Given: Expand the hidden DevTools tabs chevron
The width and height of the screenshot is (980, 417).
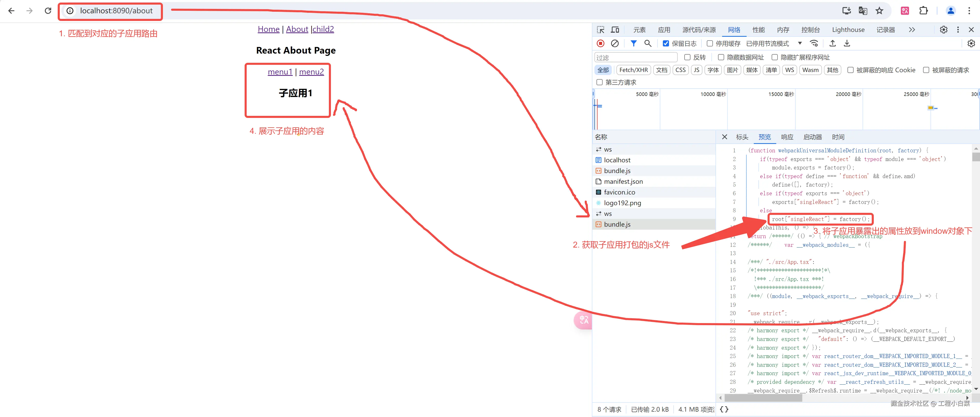Looking at the screenshot, I should pyautogui.click(x=912, y=30).
